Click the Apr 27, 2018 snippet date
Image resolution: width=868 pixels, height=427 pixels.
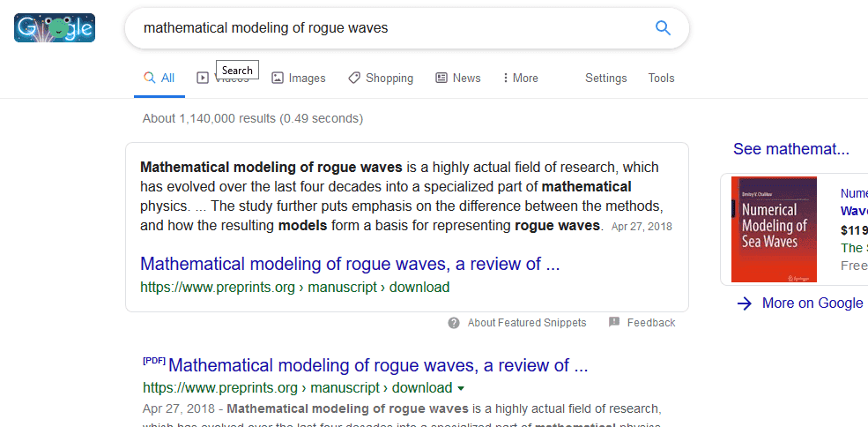(642, 227)
